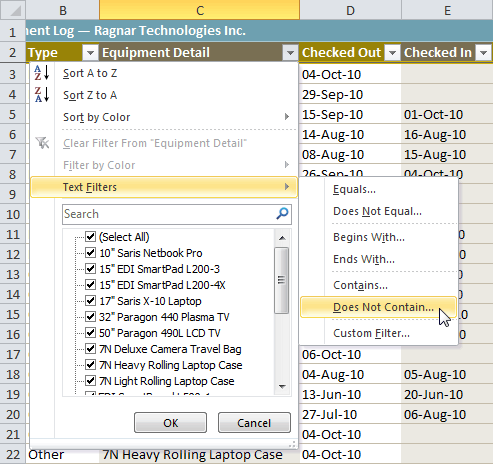This screenshot has height=464, width=493.
Task: Click the resize grip of filter menu
Action: click(292, 444)
